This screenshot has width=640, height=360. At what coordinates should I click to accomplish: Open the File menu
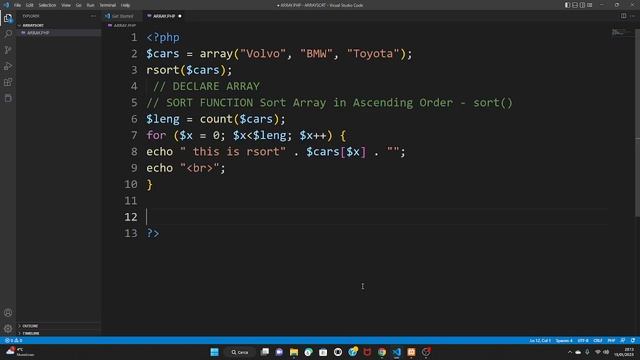click(17, 5)
